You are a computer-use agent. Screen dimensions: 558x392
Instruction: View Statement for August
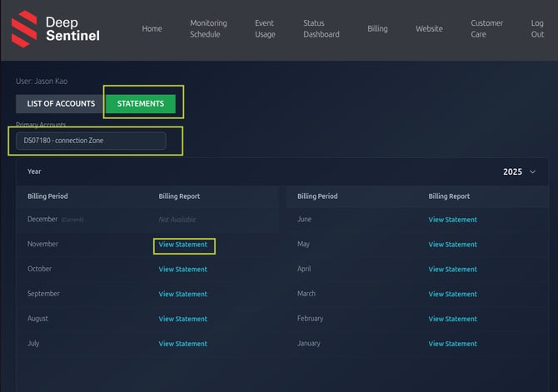pyautogui.click(x=183, y=319)
